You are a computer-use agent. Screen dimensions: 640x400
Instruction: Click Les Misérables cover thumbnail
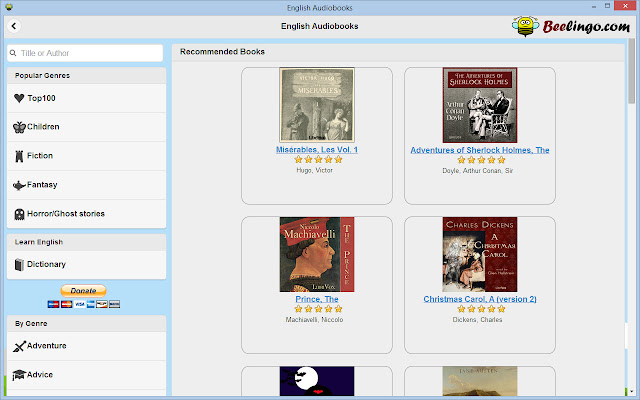point(317,105)
